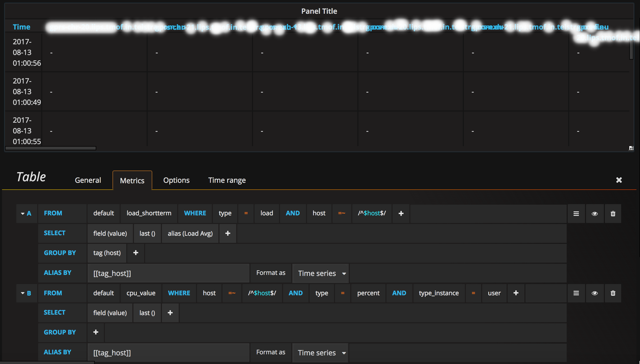This screenshot has height=364, width=640.
Task: Delete query B using the trash icon
Action: pos(613,293)
